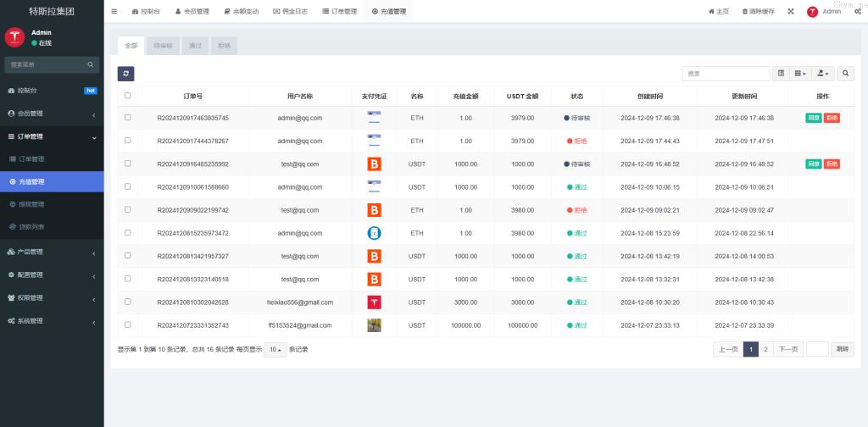Expand 产品管理 in the sidebar
The image size is (868, 427).
[x=52, y=252]
